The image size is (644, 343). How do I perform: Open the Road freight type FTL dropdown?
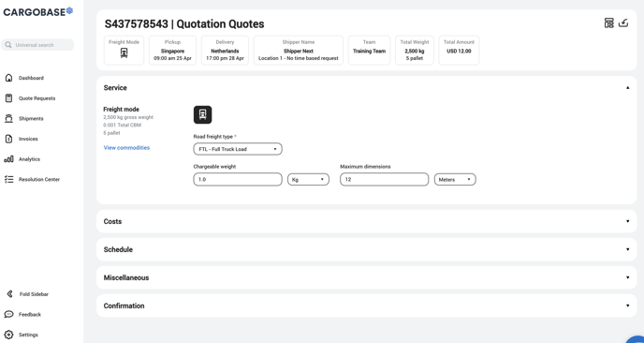click(238, 149)
